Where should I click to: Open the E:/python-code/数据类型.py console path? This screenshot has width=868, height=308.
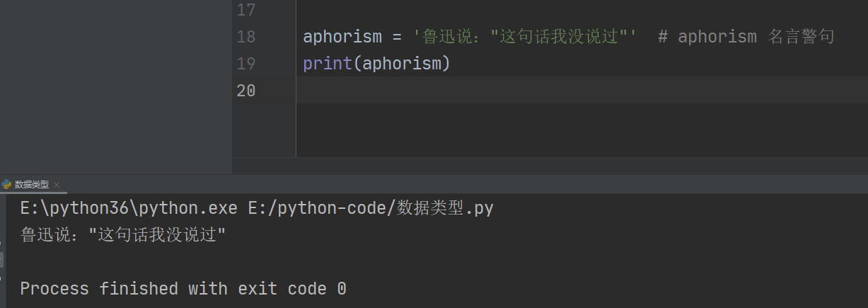[370, 208]
